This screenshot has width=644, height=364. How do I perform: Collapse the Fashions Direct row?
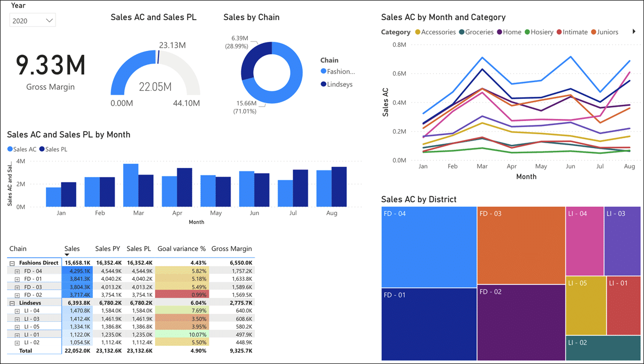[x=12, y=263]
